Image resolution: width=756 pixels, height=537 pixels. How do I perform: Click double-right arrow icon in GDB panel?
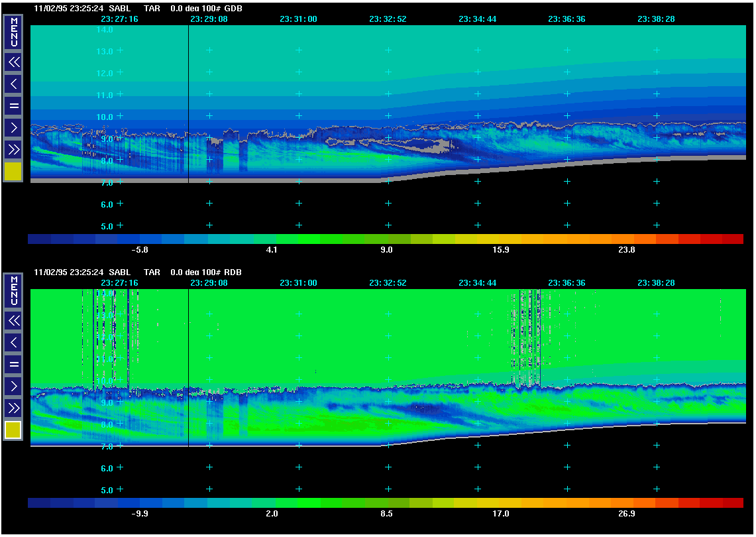tap(13, 149)
